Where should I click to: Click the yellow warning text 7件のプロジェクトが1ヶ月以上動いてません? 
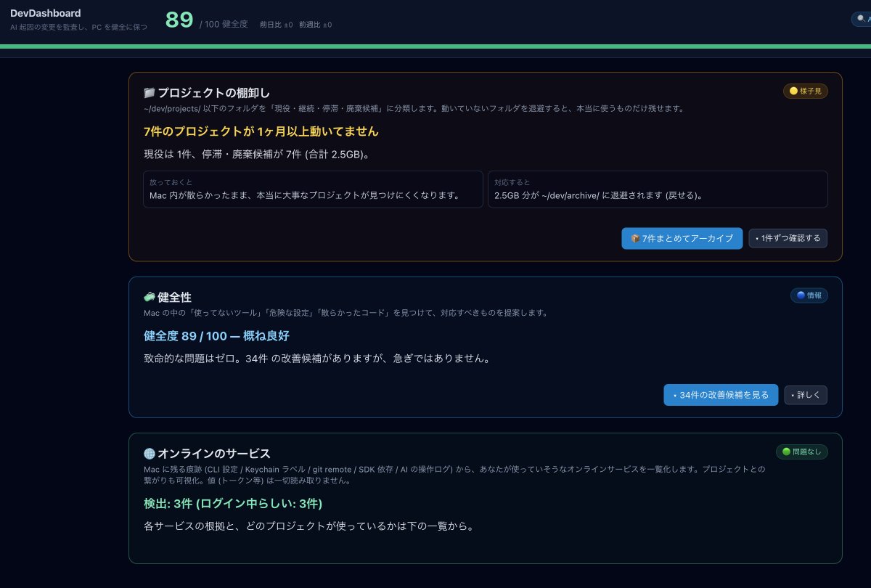point(261,131)
